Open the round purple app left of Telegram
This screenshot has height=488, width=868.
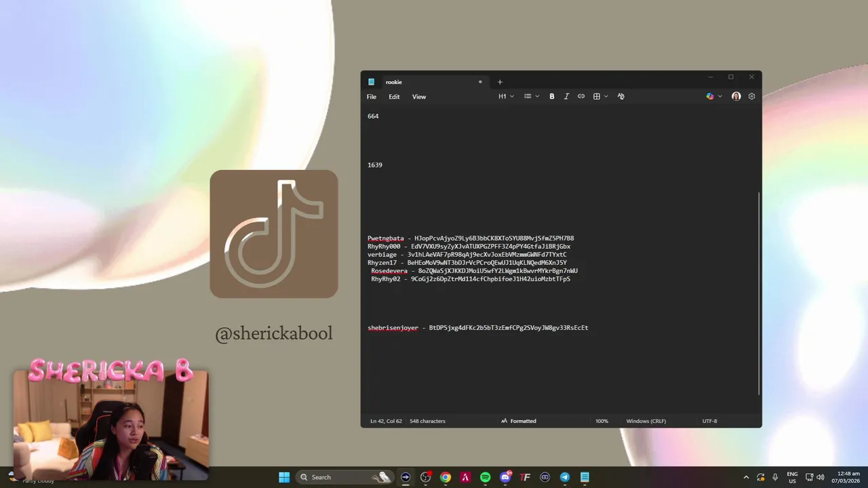point(545,477)
